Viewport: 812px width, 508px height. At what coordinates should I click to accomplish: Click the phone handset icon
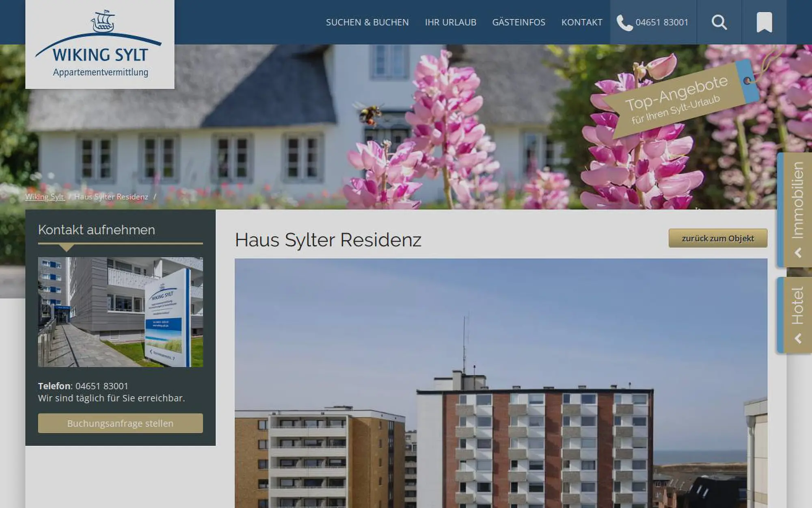point(624,23)
